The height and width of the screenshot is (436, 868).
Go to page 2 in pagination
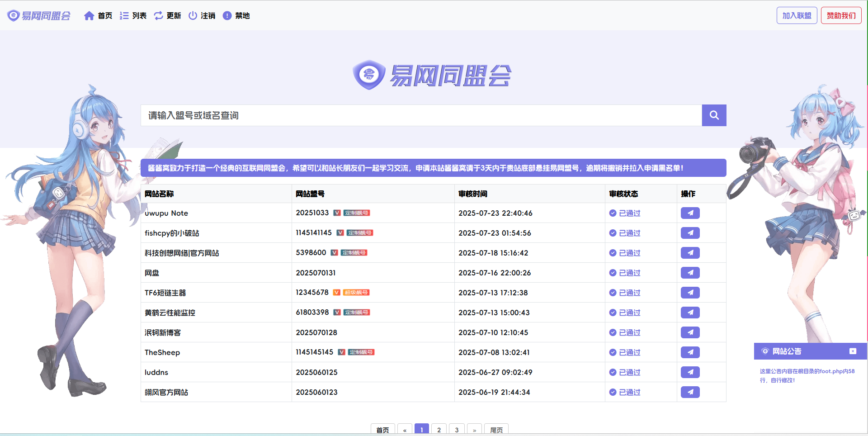[439, 430]
